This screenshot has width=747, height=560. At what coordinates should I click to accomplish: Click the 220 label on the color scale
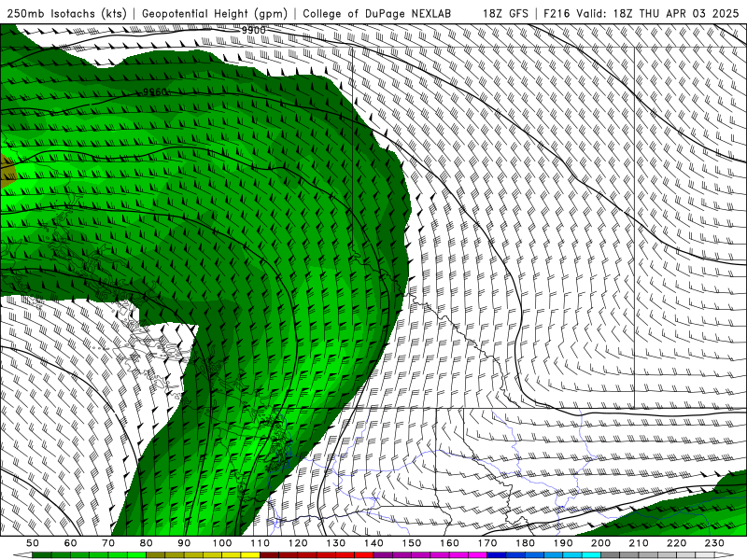click(676, 543)
